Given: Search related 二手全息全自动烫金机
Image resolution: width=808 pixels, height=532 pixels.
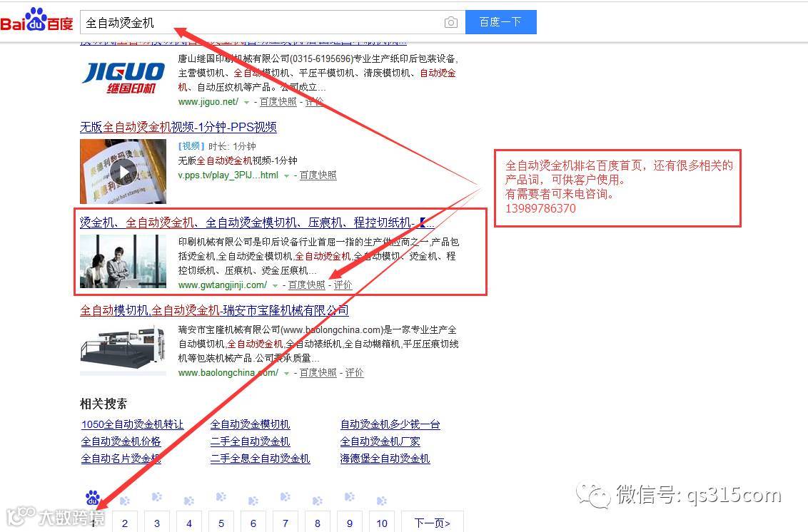Looking at the screenshot, I should pos(261,459).
